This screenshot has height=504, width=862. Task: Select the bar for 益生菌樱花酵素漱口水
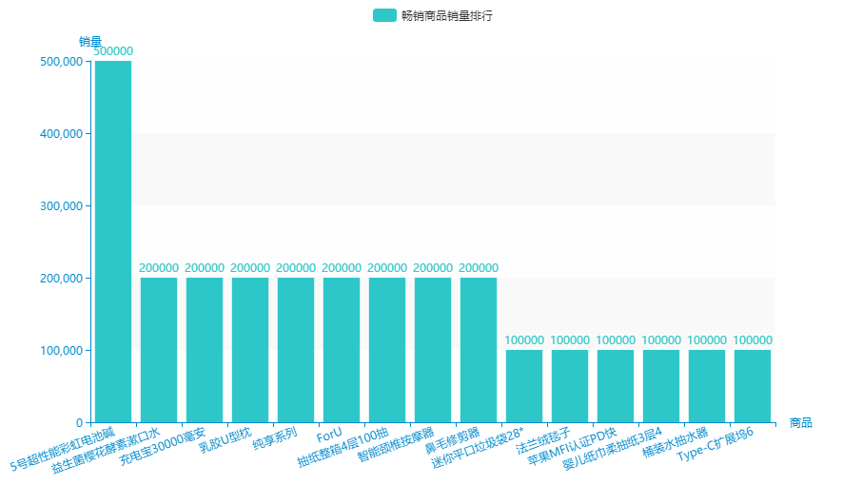(159, 350)
